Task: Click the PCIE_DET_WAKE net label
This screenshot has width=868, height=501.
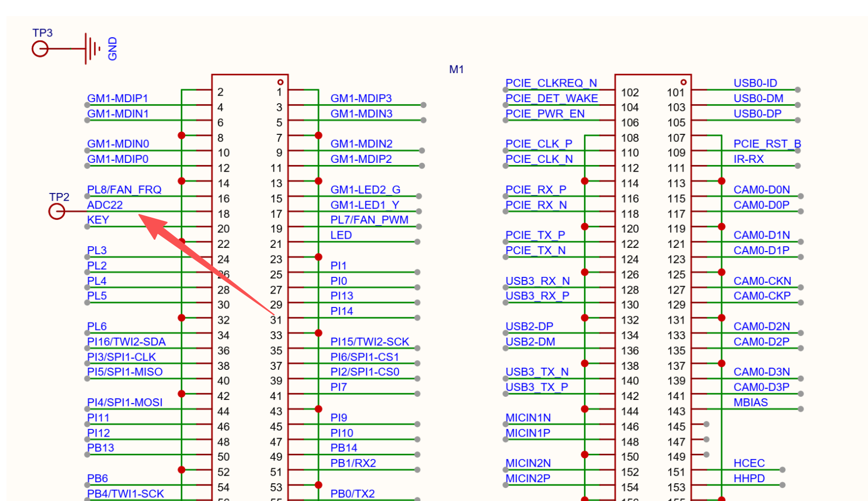Action: coord(552,98)
